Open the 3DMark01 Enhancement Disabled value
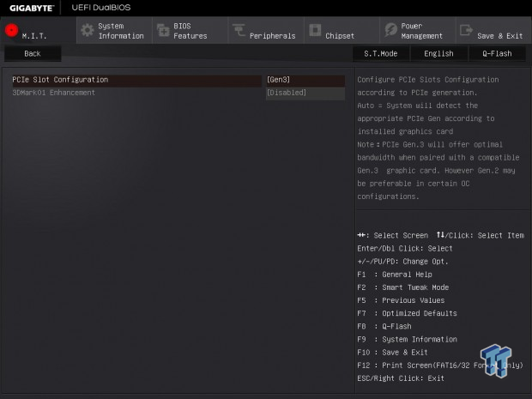 (x=305, y=93)
